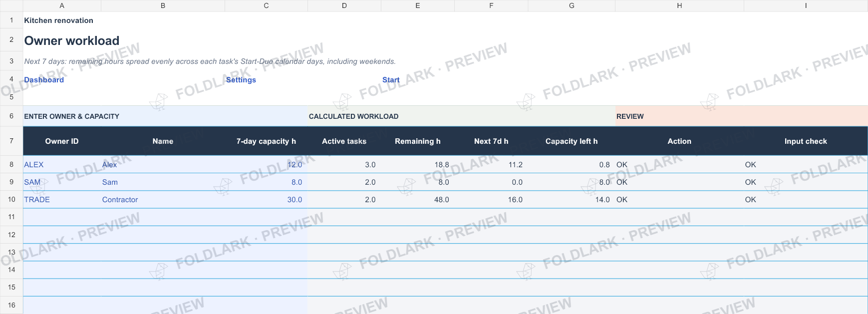Click the 'Input check' header cell
The height and width of the screenshot is (314, 868).
click(806, 141)
